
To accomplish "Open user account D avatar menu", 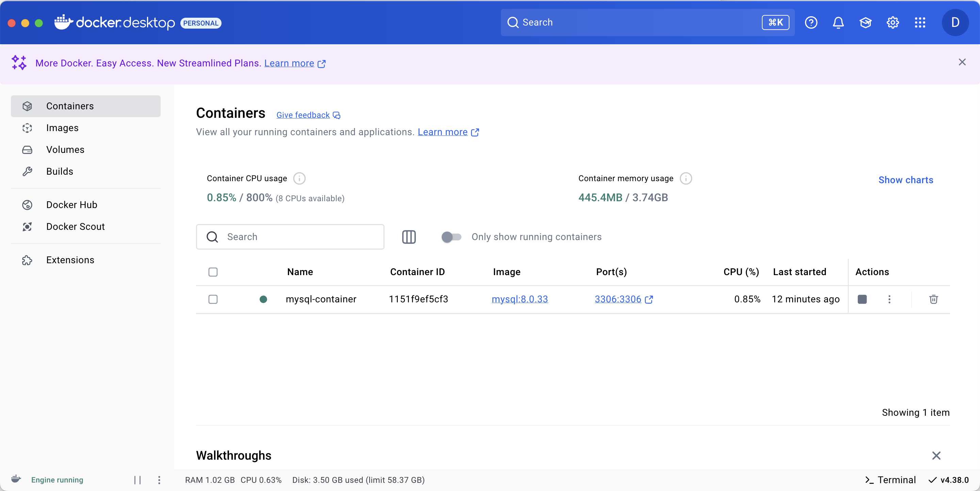I will [x=955, y=22].
